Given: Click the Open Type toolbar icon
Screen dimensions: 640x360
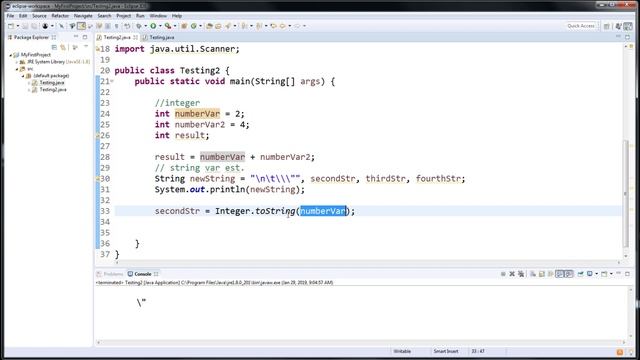Looking at the screenshot, I should click(x=209, y=26).
